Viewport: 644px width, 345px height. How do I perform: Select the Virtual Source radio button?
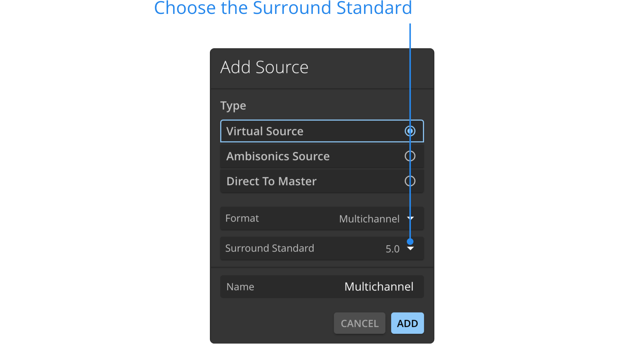point(410,131)
